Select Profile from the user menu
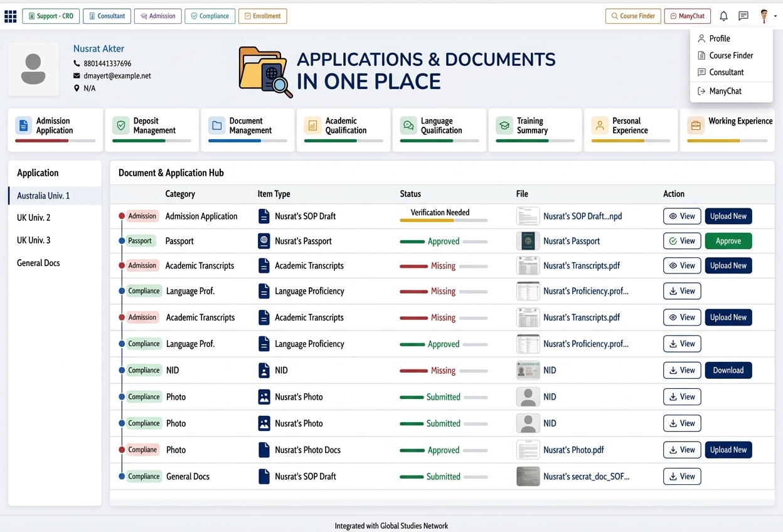Screen dimensions: 783x532 click(720, 38)
